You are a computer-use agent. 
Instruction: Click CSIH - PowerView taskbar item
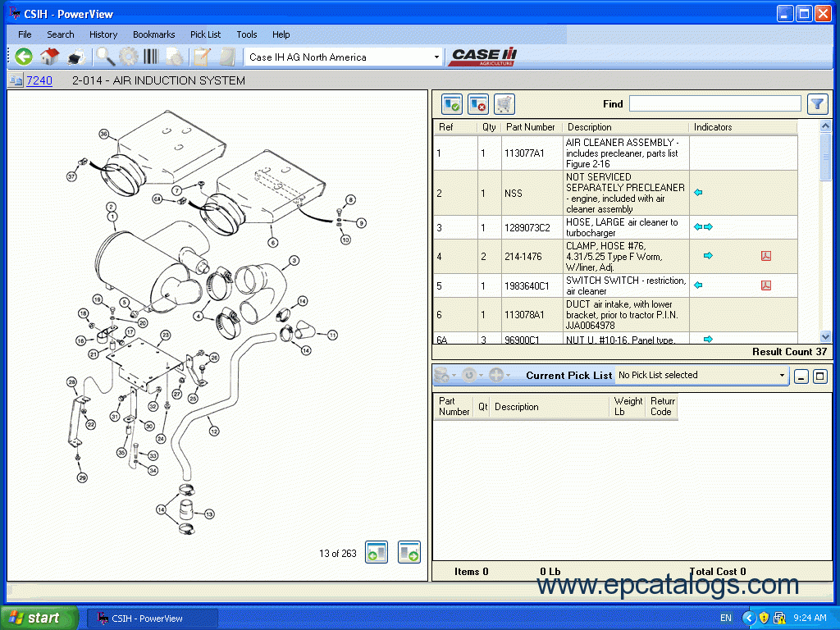click(152, 619)
